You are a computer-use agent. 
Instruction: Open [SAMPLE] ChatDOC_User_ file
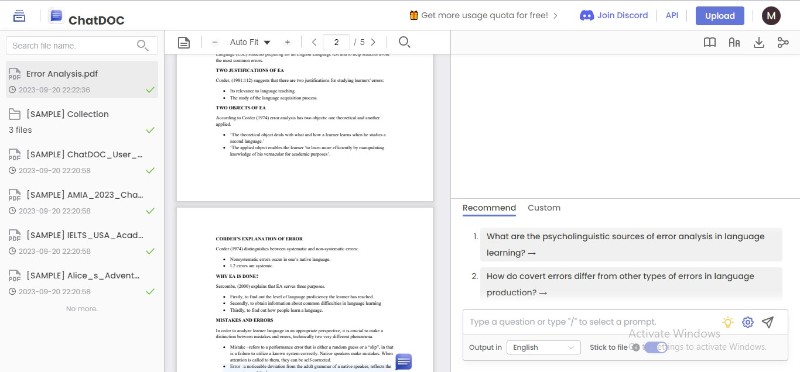(x=82, y=161)
